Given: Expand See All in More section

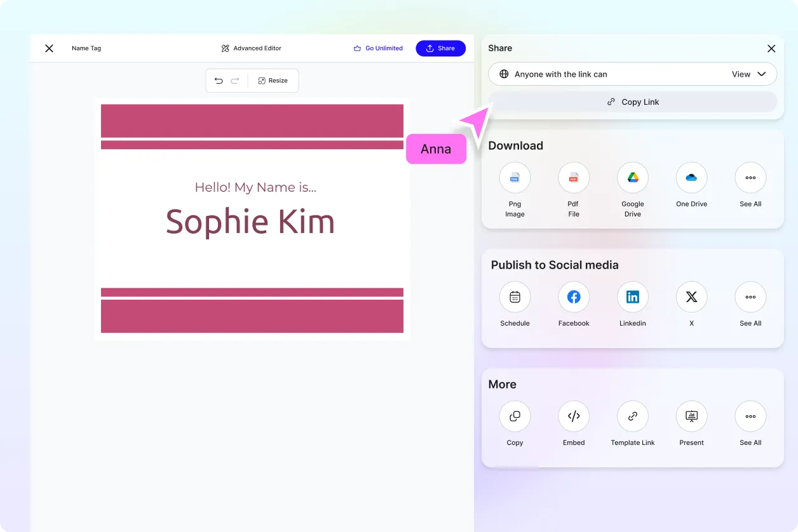Looking at the screenshot, I should [750, 416].
